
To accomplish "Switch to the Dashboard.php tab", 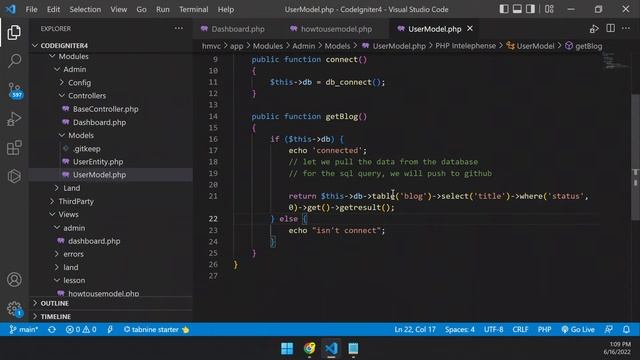I will [233, 29].
